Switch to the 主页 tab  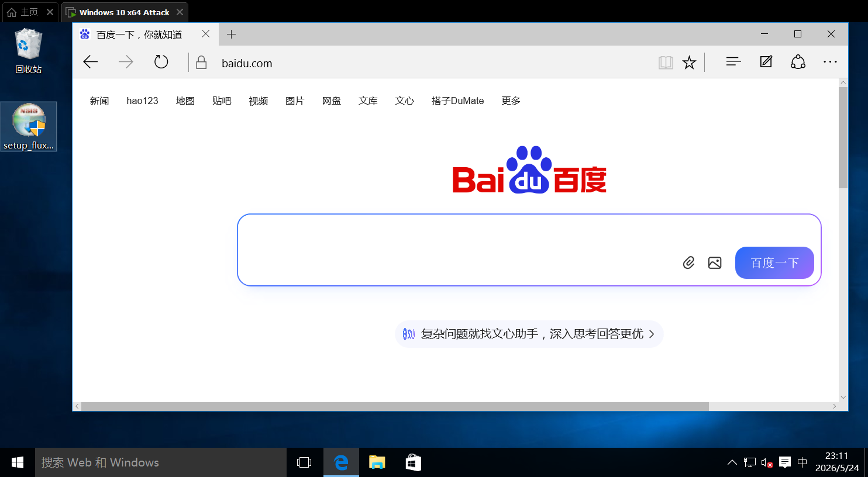29,12
